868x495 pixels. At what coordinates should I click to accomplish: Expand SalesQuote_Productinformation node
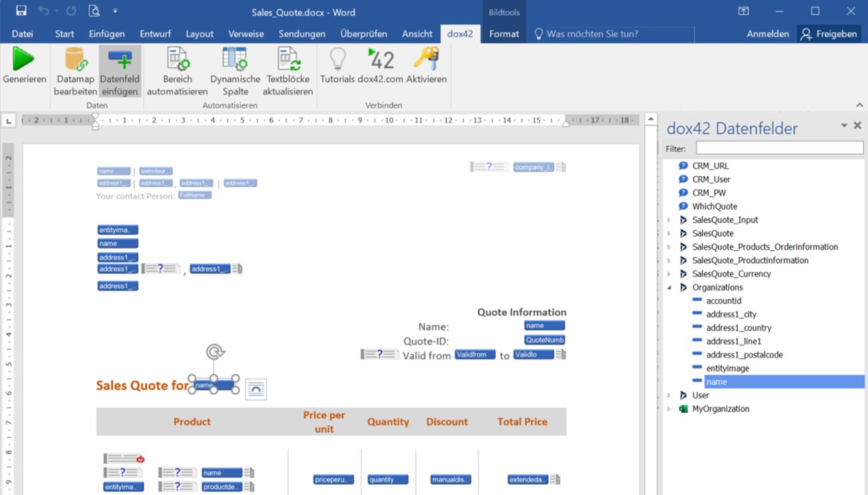(669, 261)
